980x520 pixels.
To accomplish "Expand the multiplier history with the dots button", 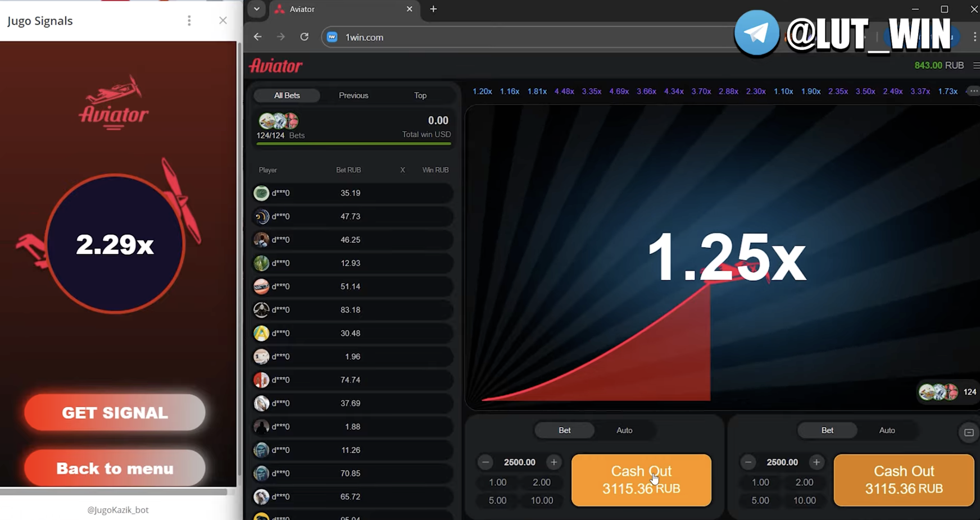I will pos(973,91).
